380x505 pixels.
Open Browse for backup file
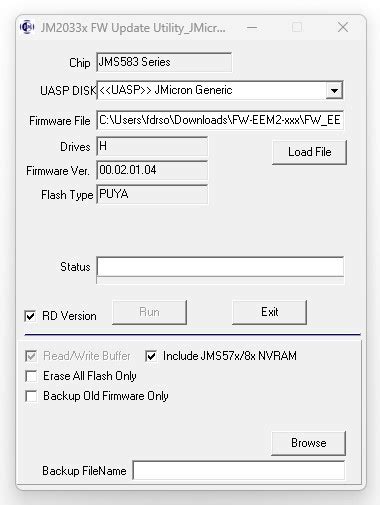(309, 443)
